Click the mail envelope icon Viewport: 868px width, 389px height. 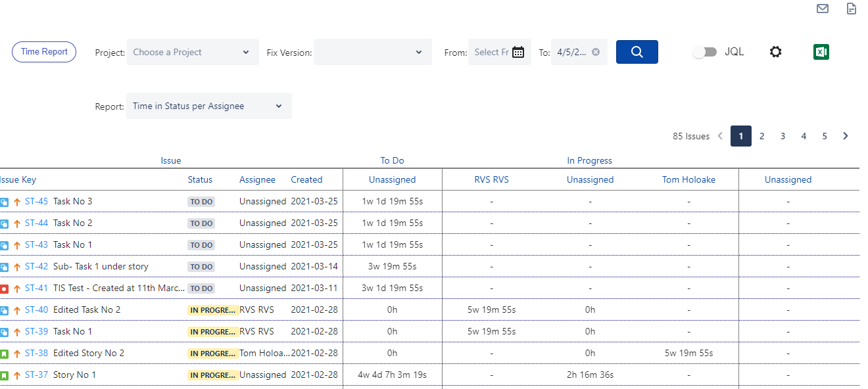pyautogui.click(x=822, y=9)
